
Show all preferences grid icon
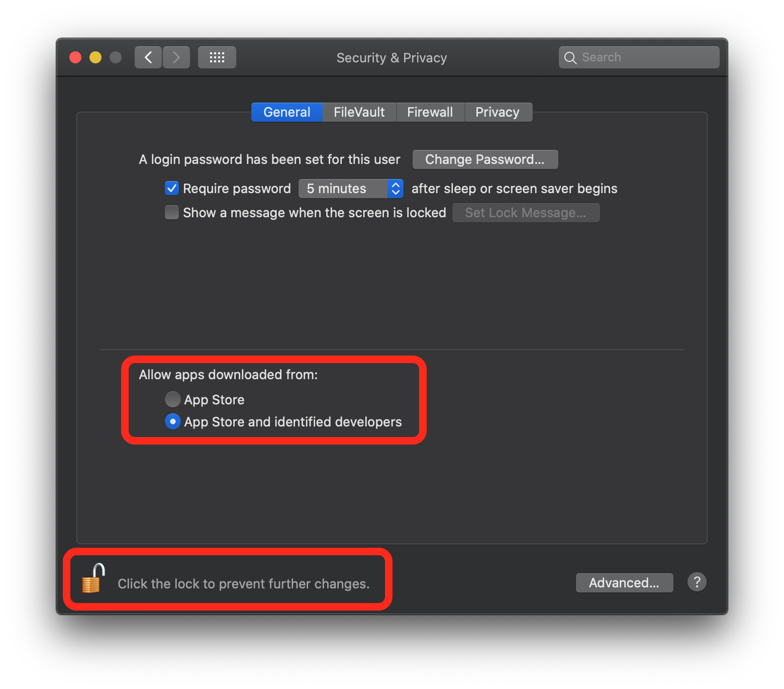217,57
